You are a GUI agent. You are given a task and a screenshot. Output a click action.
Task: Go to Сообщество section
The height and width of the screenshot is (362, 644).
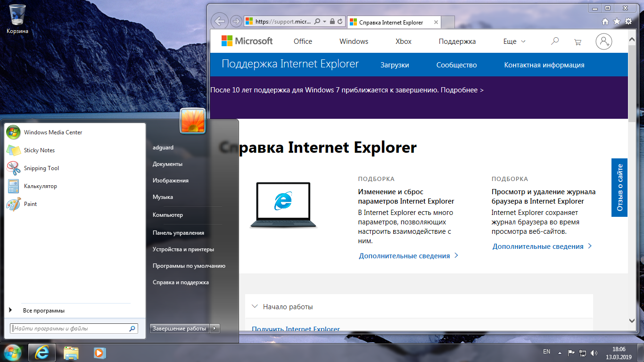[456, 65]
